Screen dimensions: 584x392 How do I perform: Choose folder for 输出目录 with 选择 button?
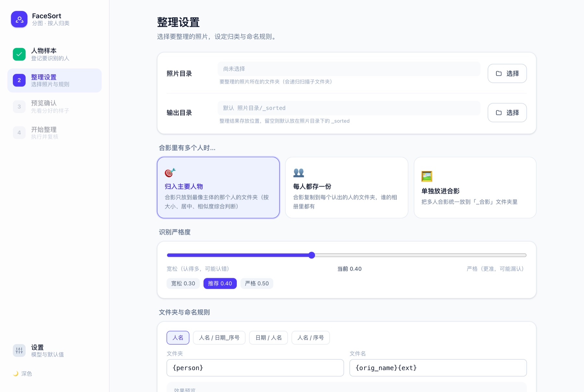click(x=507, y=113)
